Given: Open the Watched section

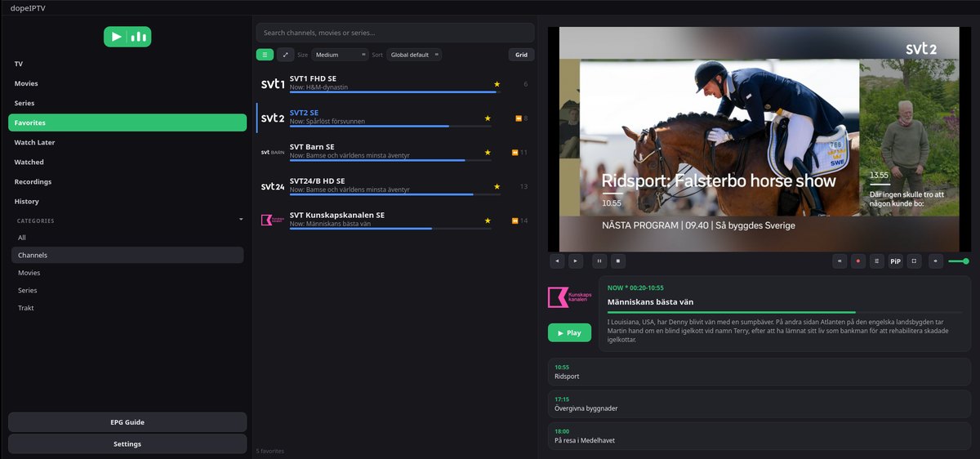Looking at the screenshot, I should pyautogui.click(x=127, y=162).
